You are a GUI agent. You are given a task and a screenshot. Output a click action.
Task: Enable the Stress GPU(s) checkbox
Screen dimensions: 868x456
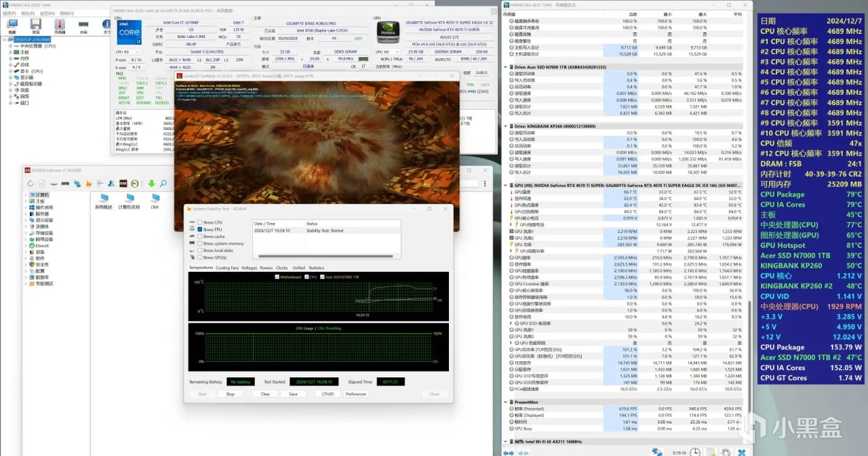click(x=199, y=257)
